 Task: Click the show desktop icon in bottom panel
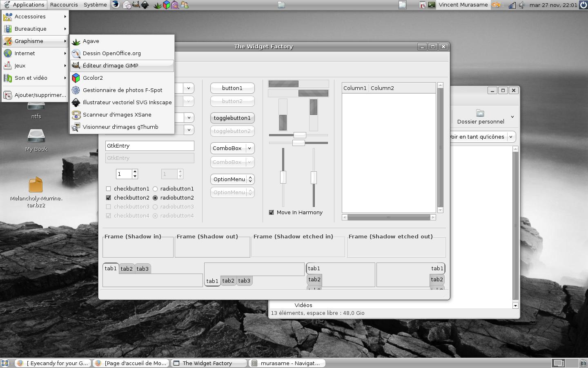click(x=4, y=363)
